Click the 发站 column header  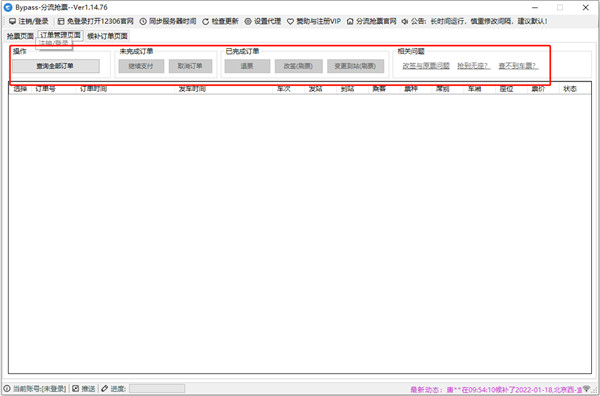(321, 89)
